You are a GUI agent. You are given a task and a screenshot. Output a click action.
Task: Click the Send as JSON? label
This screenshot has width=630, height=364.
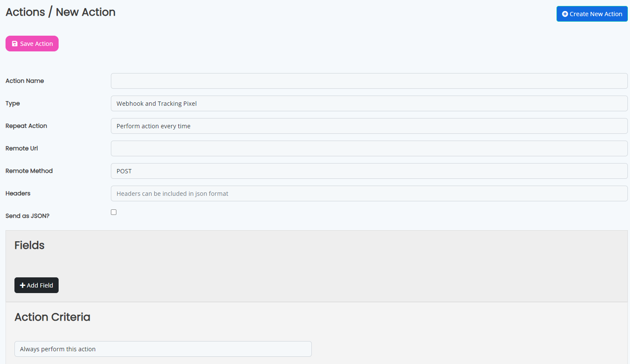(27, 216)
